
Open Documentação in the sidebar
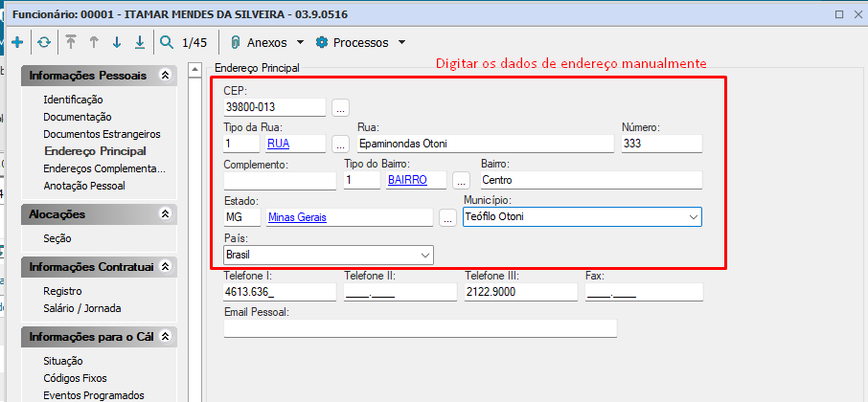click(78, 117)
